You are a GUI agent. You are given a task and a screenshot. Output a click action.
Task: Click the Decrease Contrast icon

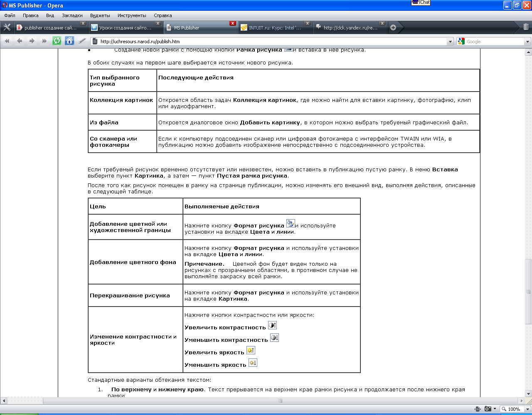pyautogui.click(x=274, y=338)
